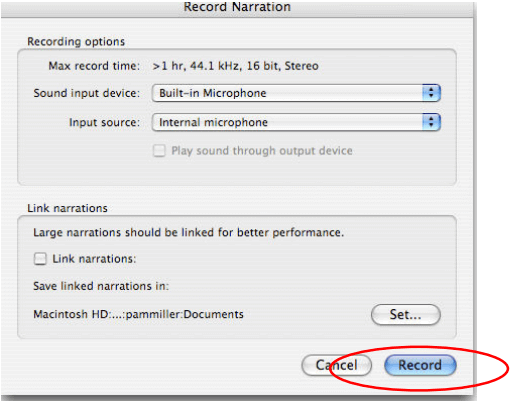The image size is (510, 401).
Task: Click 'Play sound through output device' label
Action: click(x=262, y=151)
